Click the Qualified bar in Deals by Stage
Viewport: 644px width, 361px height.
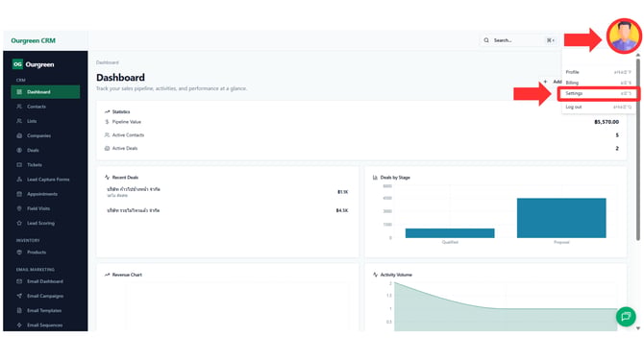click(450, 233)
